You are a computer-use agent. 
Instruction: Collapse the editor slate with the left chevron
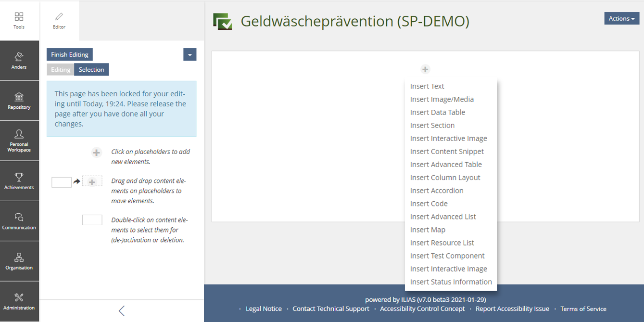point(122,311)
